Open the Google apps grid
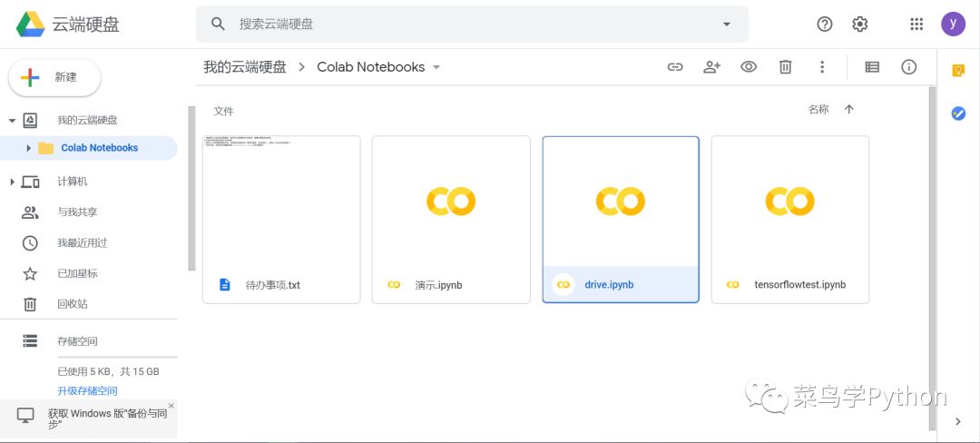This screenshot has width=980, height=443. [916, 25]
